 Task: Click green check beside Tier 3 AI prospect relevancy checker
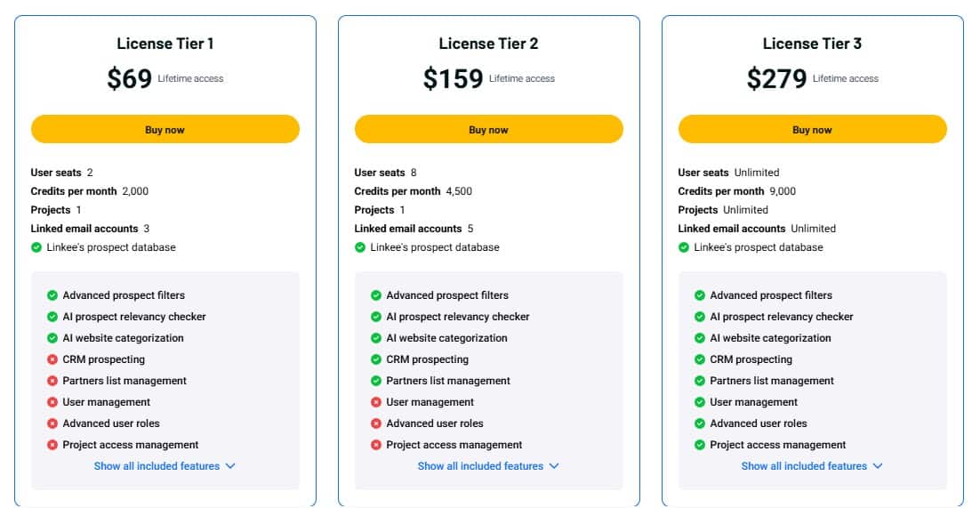coord(700,317)
